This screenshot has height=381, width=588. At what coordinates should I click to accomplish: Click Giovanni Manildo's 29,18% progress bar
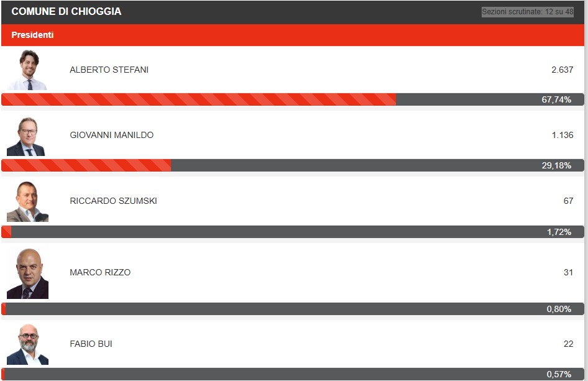pyautogui.click(x=293, y=165)
